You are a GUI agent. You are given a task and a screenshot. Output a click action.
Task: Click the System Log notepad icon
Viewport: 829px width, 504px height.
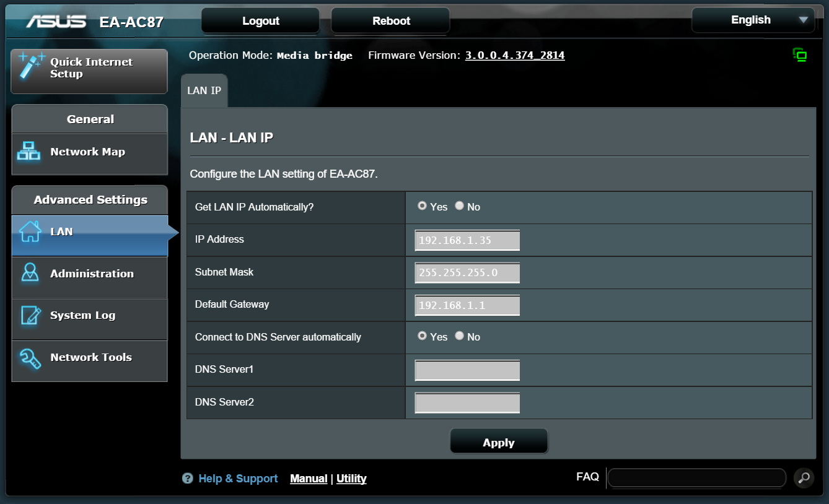(x=30, y=315)
